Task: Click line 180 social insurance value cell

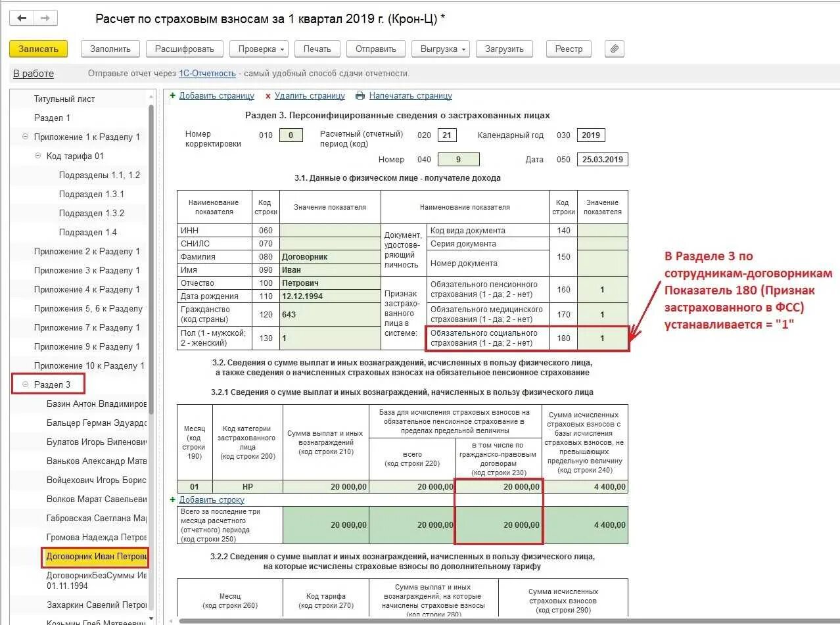Action: pyautogui.click(x=602, y=338)
